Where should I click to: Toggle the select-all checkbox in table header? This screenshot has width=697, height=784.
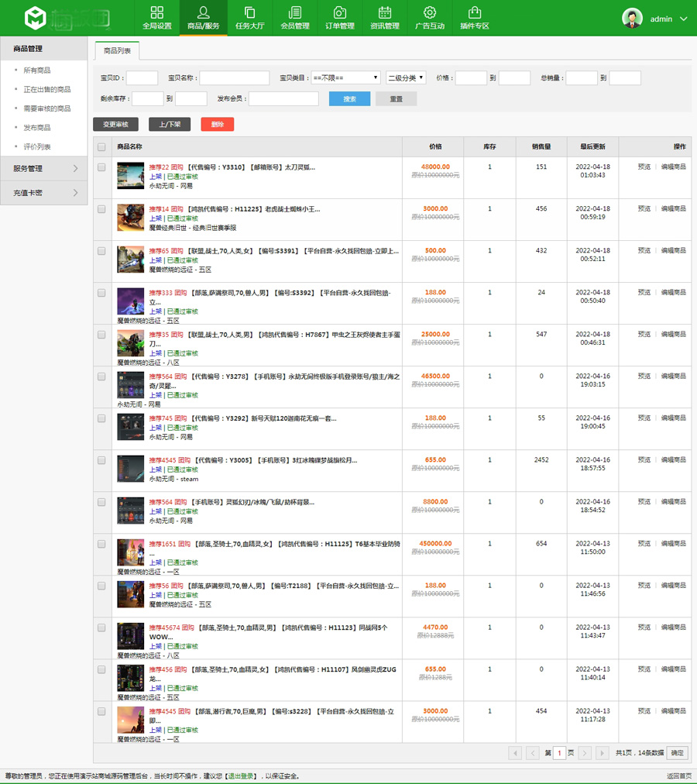pyautogui.click(x=101, y=147)
